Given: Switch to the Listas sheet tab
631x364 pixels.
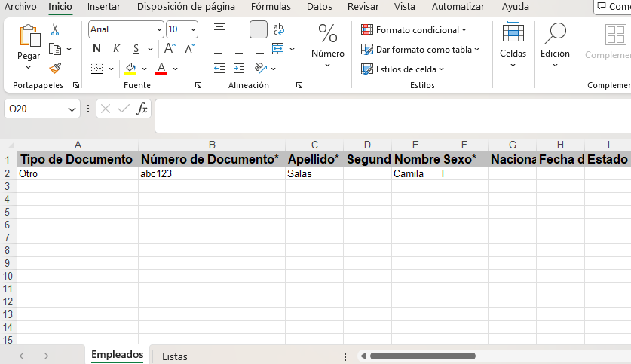Looking at the screenshot, I should 175,356.
